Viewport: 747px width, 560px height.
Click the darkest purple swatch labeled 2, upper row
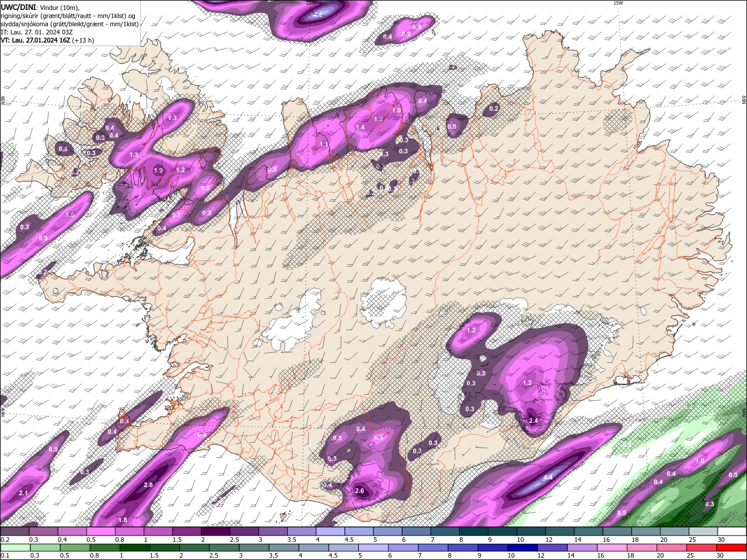click(215, 531)
